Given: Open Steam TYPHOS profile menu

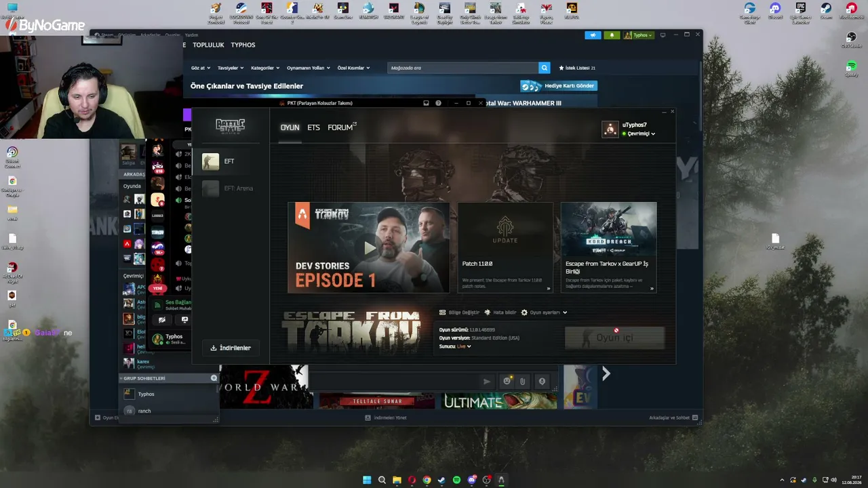Looking at the screenshot, I should pyautogui.click(x=243, y=45).
